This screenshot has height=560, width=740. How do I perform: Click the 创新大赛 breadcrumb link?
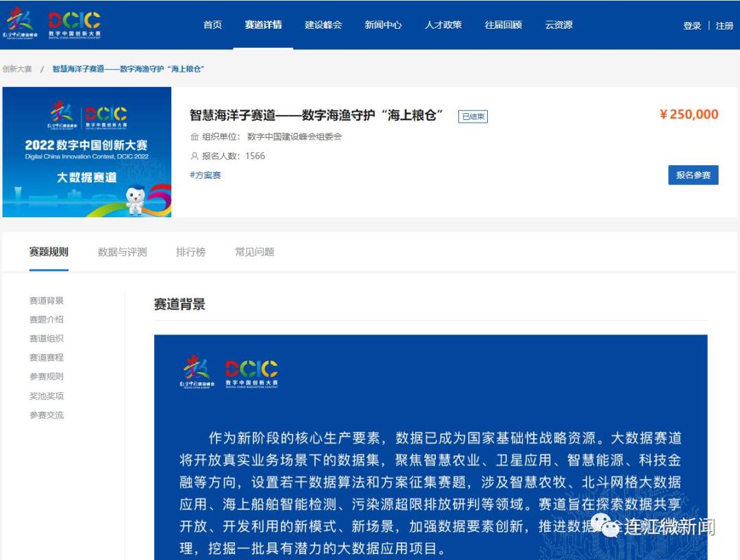[17, 69]
